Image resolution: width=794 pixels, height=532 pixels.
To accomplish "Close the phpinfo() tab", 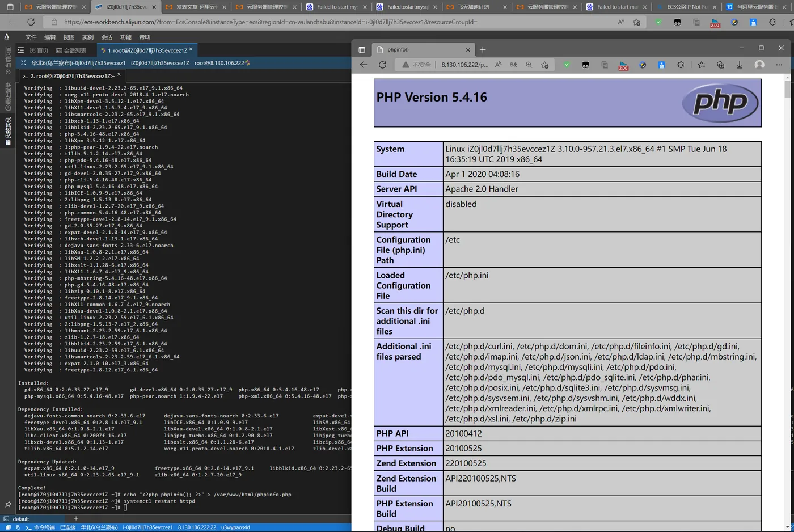I will pos(468,49).
